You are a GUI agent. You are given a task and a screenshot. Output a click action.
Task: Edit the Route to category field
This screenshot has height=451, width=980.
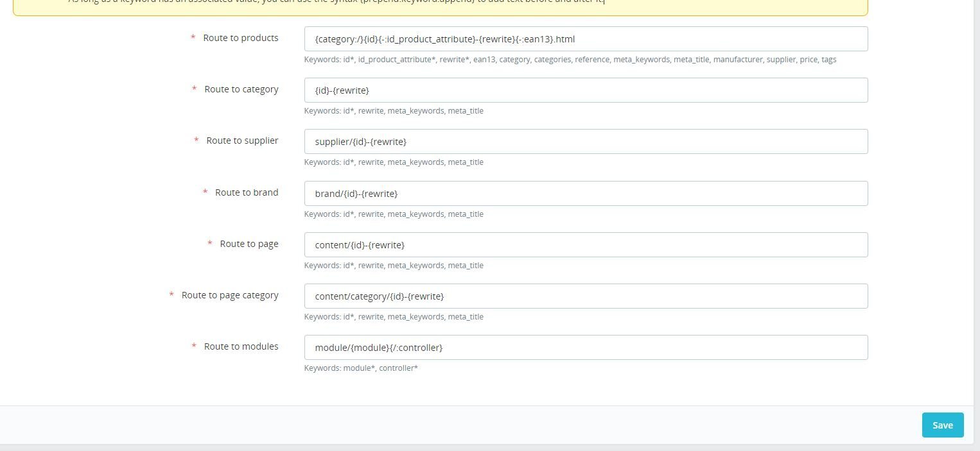(586, 90)
